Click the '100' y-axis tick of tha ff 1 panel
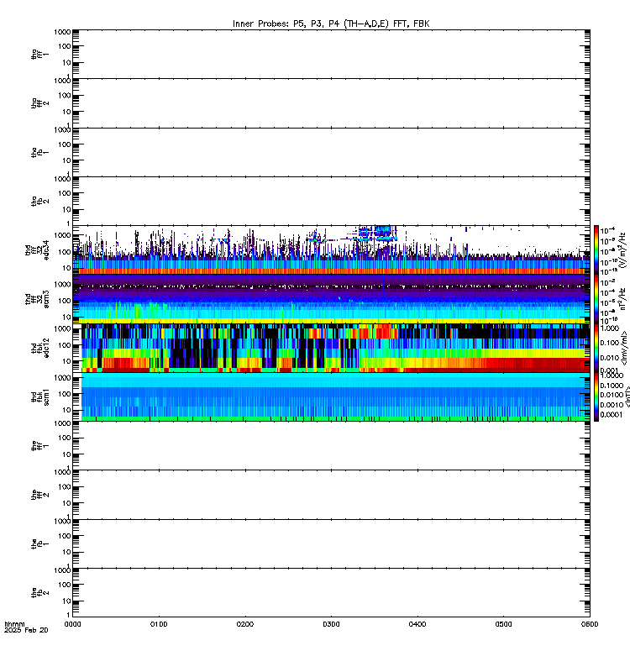Viewport: 630px width, 672px height. (x=65, y=46)
